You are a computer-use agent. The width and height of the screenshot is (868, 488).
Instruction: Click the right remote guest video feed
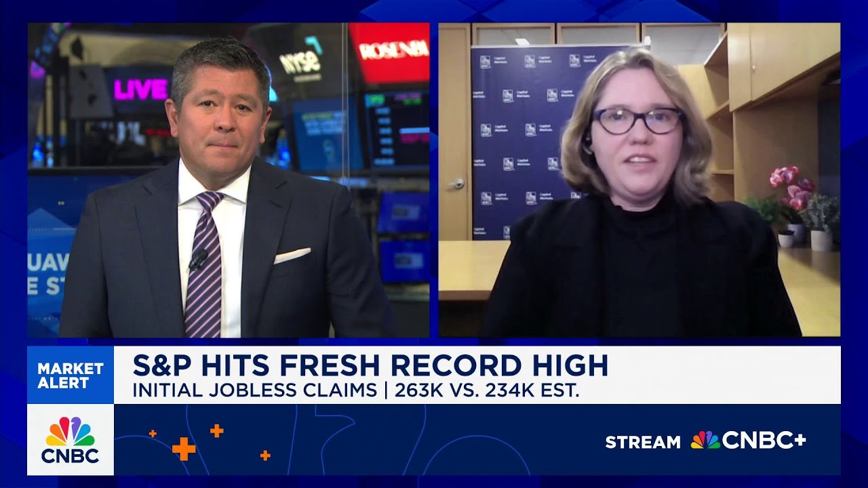coord(639,180)
